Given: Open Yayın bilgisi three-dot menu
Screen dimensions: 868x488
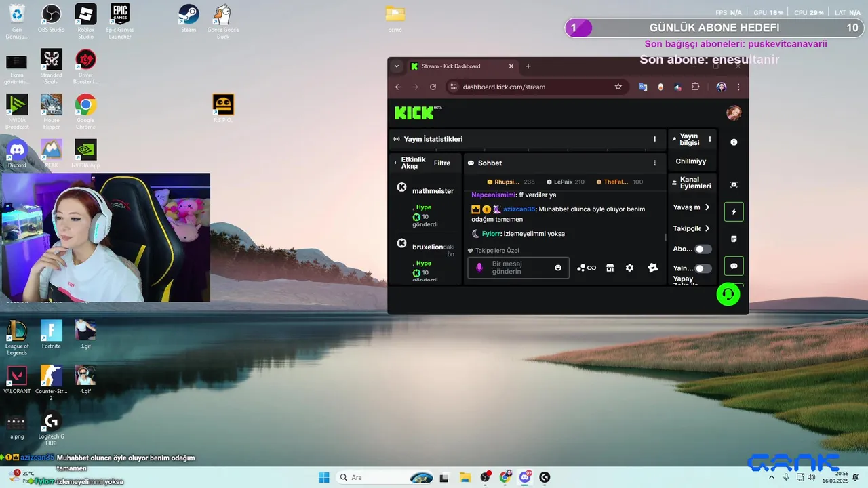Looking at the screenshot, I should pyautogui.click(x=710, y=139).
